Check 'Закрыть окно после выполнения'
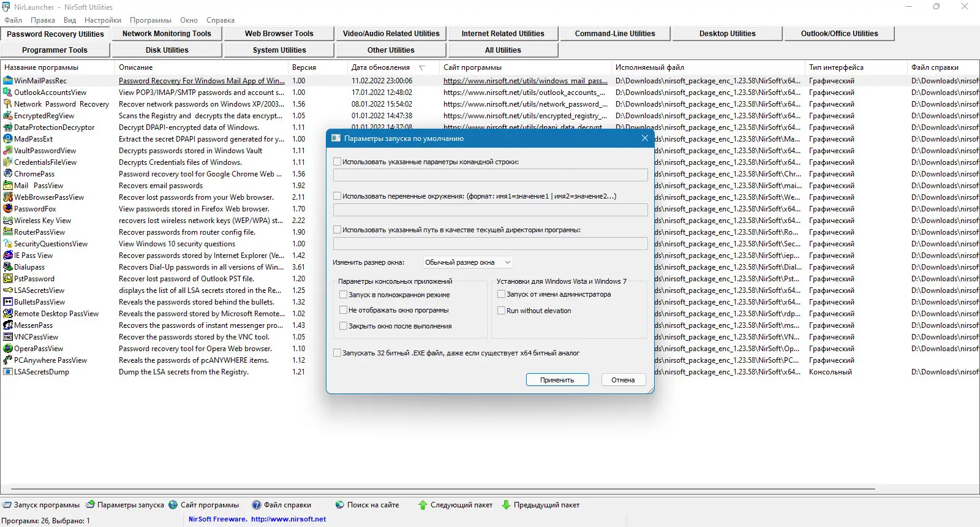The width and height of the screenshot is (980, 527). coord(343,326)
